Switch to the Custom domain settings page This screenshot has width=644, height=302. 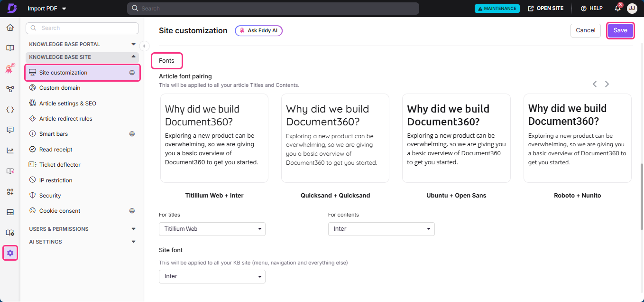60,87
